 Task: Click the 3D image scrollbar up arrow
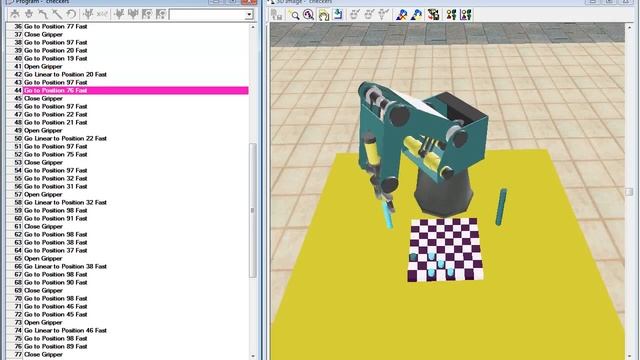point(629,27)
